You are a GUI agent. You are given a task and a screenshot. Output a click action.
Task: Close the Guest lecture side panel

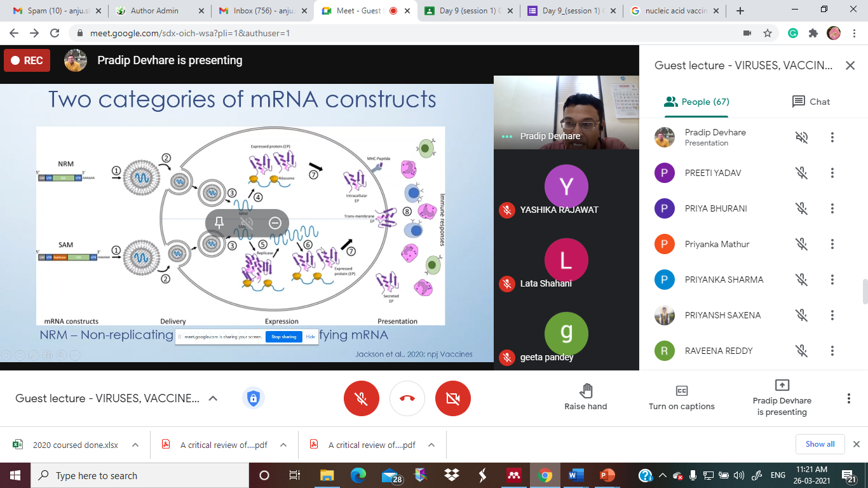(850, 65)
